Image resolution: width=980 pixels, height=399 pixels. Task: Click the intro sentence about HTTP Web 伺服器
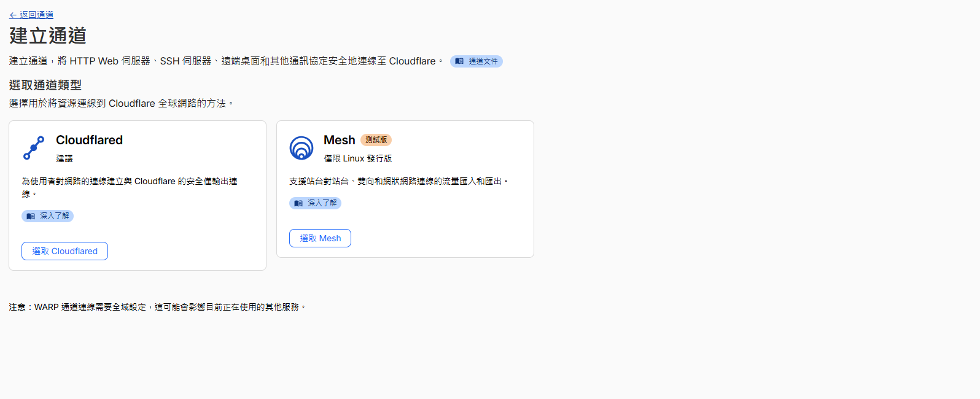pos(226,61)
